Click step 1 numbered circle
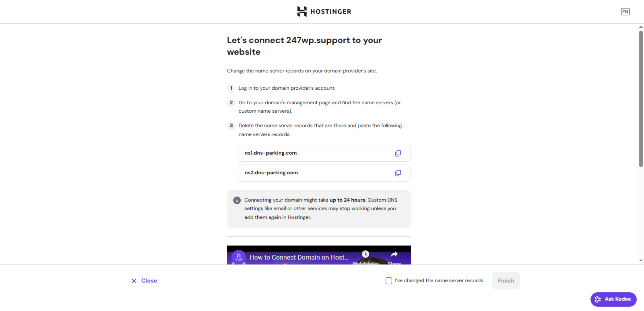Screen dimensions: 644x311 231,88
